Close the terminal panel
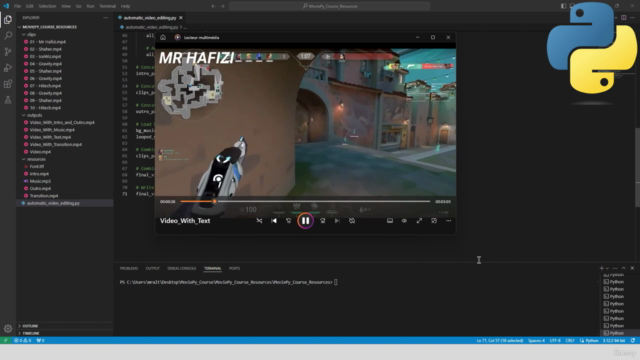 [x=632, y=268]
